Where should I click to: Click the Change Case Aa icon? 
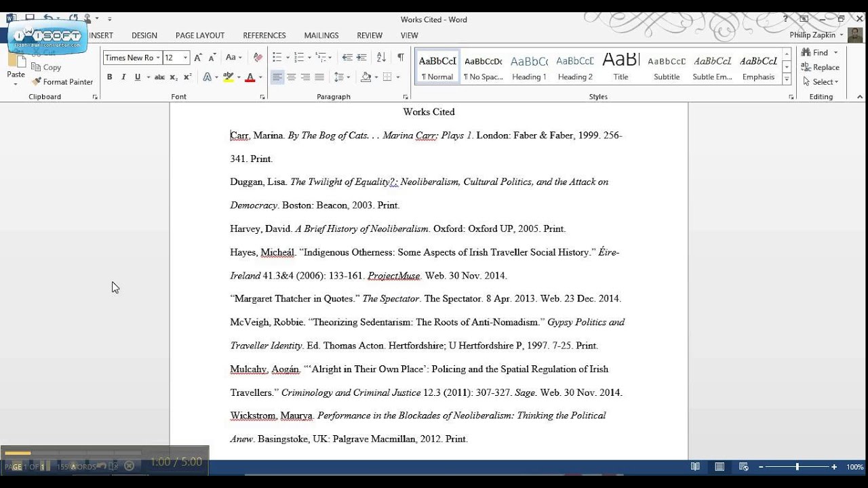pos(231,58)
